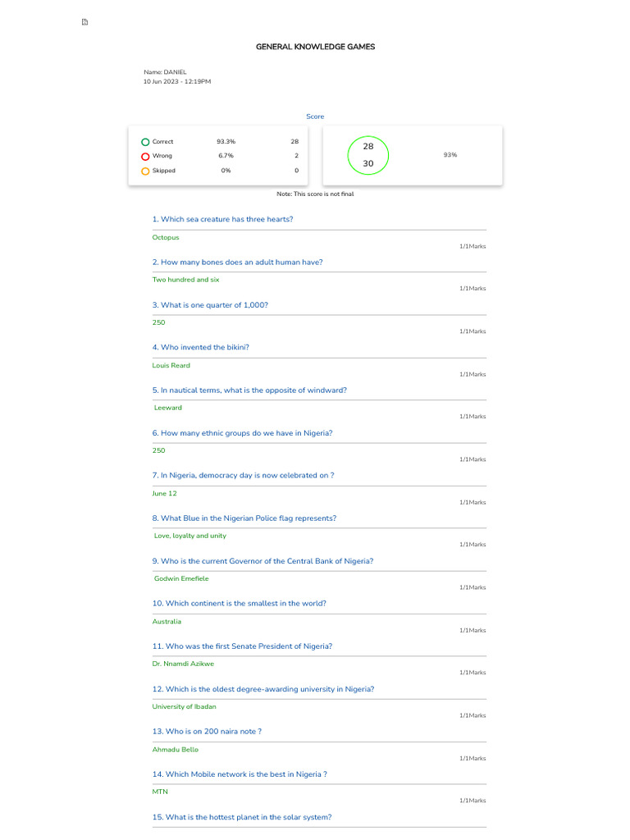Image resolution: width=630 pixels, height=840 pixels.
Task: Click question 15 about hottest planet
Action: [242, 817]
